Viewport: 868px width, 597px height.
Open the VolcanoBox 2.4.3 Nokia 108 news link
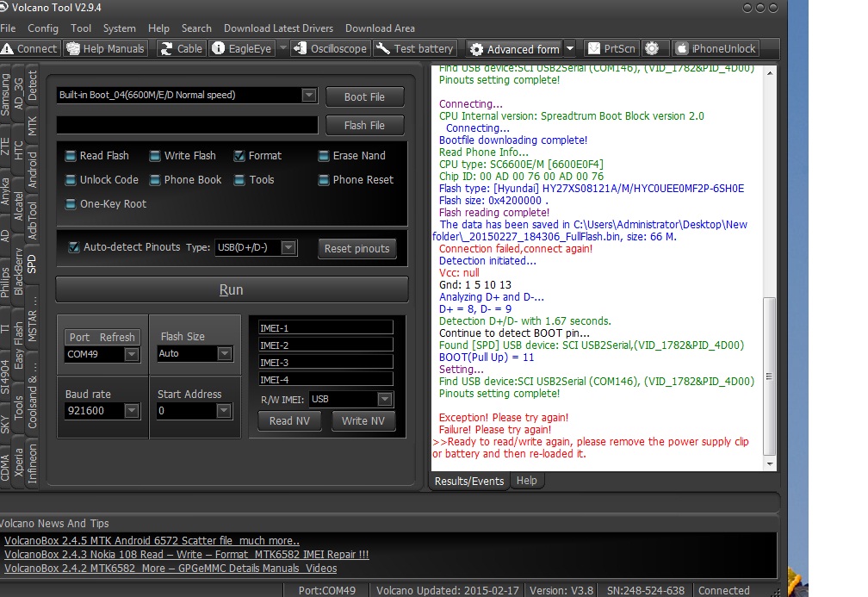pos(187,555)
